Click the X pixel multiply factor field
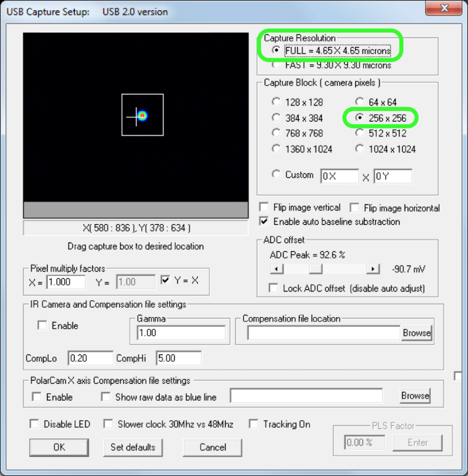 click(66, 282)
